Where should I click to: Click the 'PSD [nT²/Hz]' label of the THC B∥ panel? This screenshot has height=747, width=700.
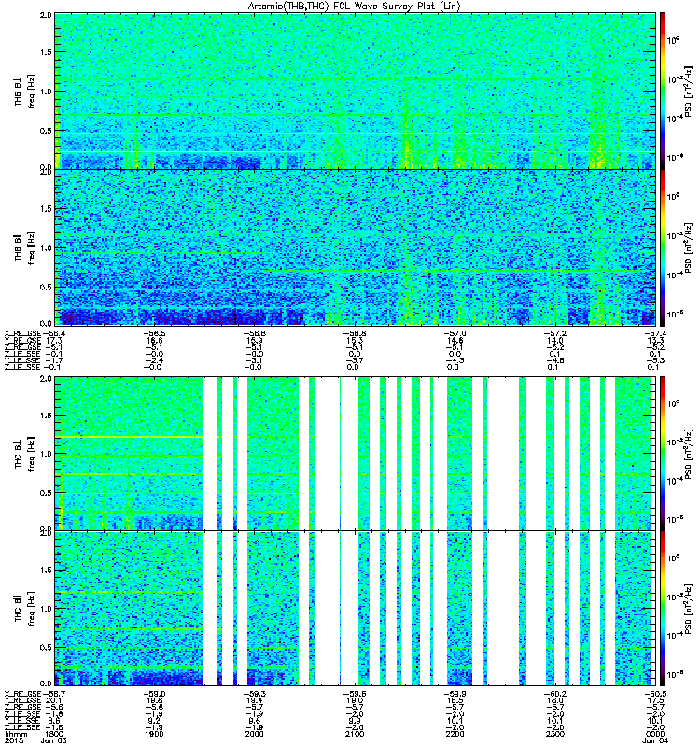click(689, 609)
